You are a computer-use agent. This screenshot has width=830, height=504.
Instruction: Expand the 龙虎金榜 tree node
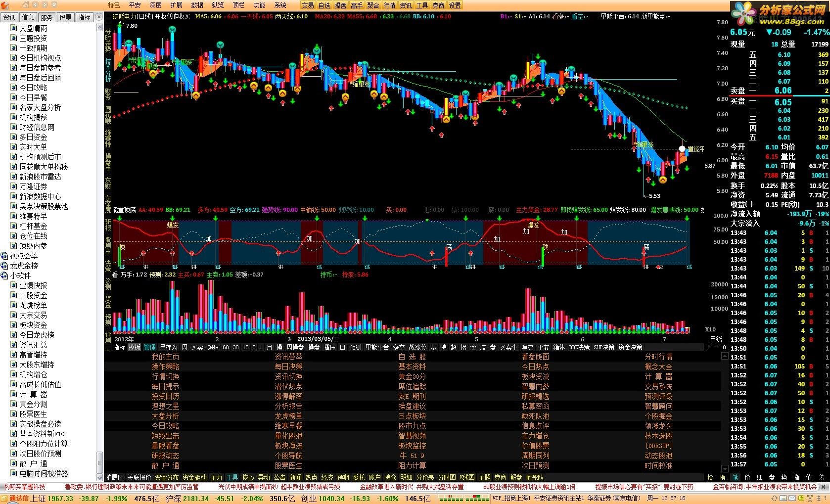point(4,266)
